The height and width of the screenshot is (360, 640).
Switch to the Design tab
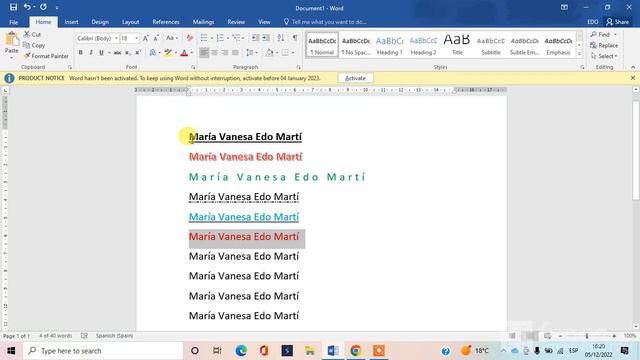(100, 22)
